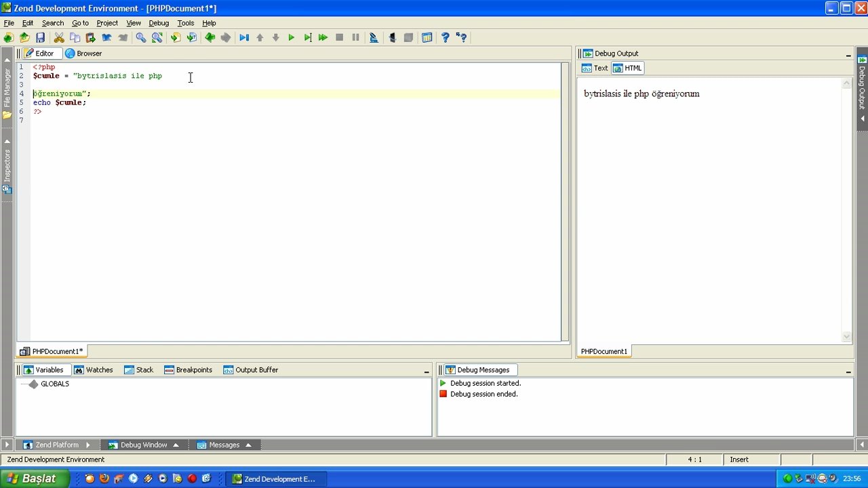868x488 pixels.
Task: Click the Find magnifier icon
Action: point(141,38)
